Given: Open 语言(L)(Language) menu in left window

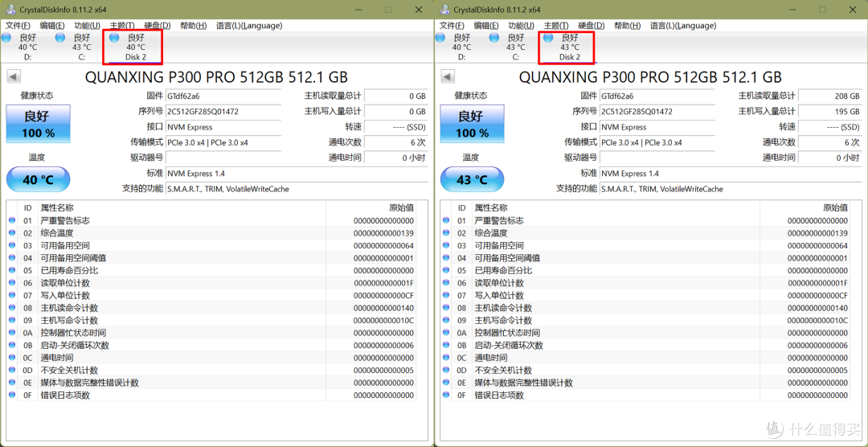Looking at the screenshot, I should [249, 26].
